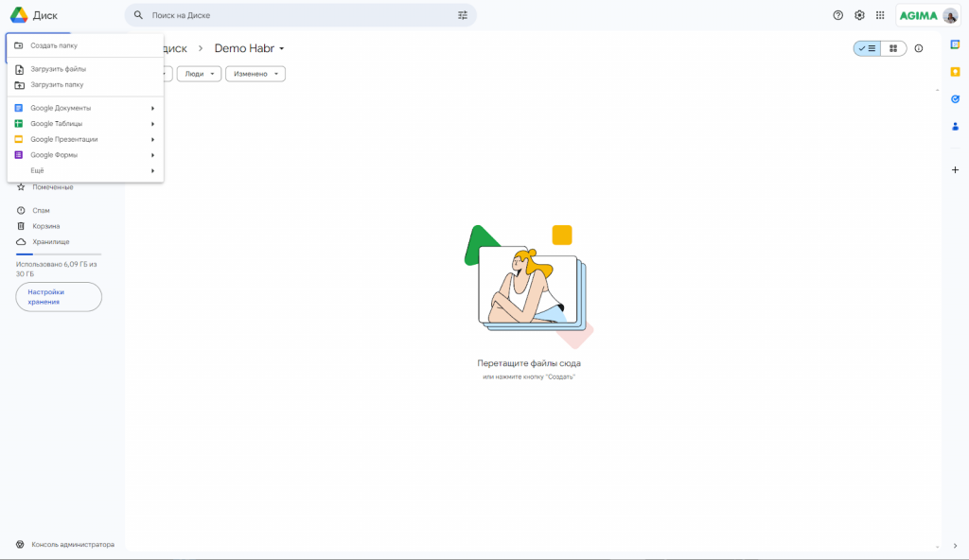Expand the Google Документы submenu arrow

click(152, 108)
